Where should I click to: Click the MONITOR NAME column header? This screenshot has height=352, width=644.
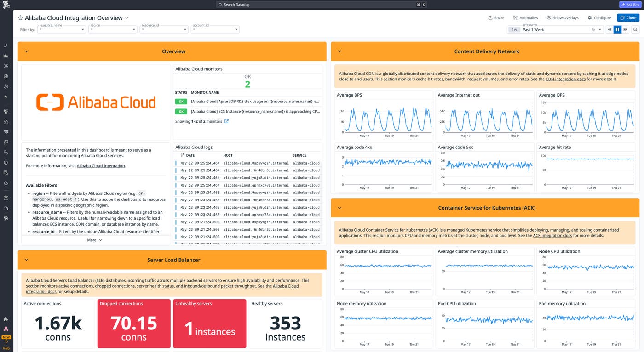[205, 92]
